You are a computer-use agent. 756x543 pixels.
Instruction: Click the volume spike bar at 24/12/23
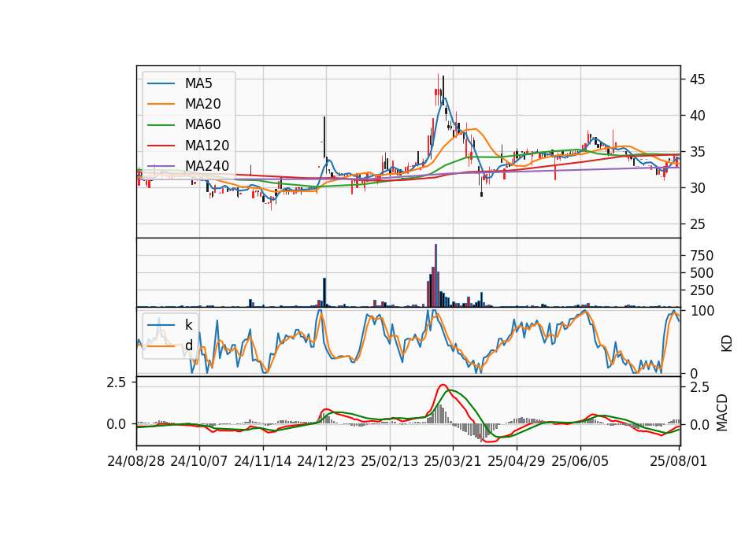324,293
